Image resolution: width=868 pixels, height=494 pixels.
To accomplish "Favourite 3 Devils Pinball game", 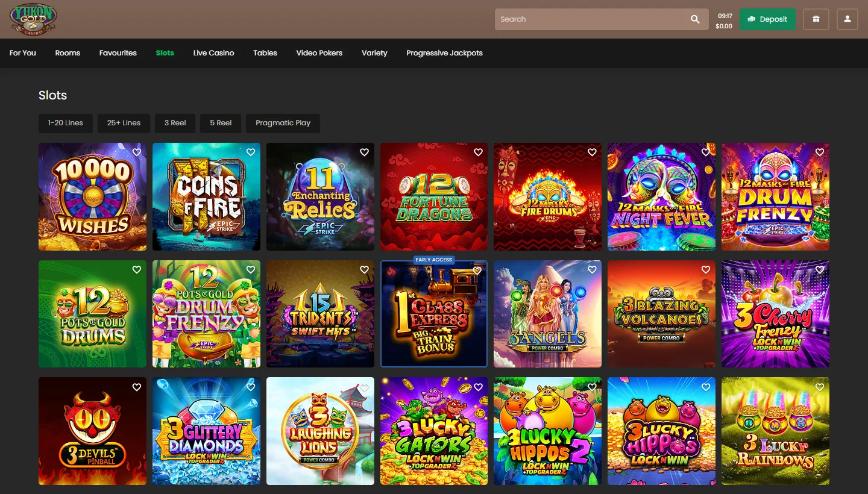I will [137, 387].
